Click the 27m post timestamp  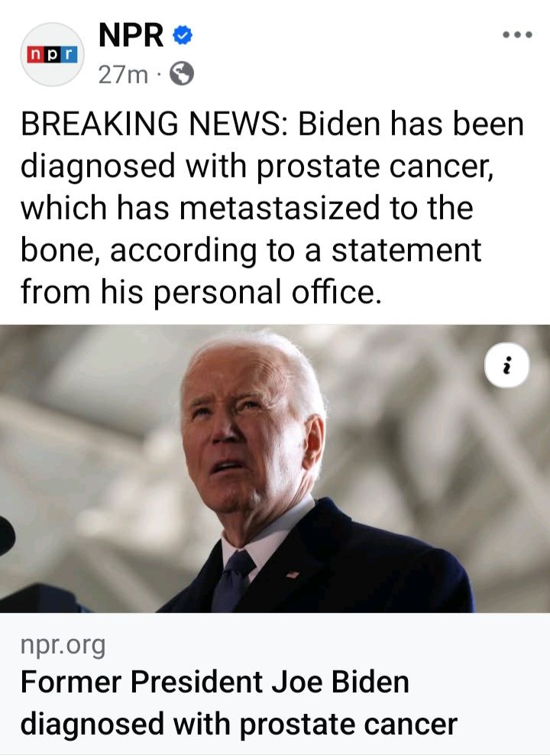tap(123, 75)
